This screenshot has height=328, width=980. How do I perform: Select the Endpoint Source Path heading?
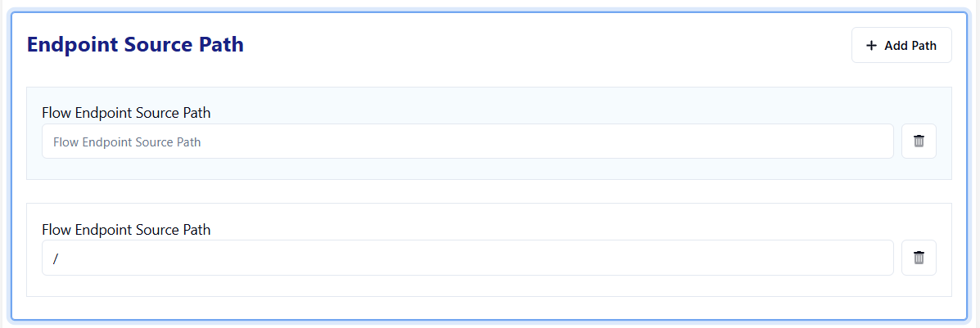click(135, 45)
